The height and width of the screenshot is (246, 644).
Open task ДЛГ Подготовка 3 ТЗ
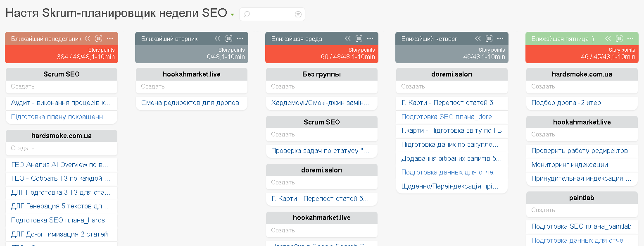click(x=61, y=193)
